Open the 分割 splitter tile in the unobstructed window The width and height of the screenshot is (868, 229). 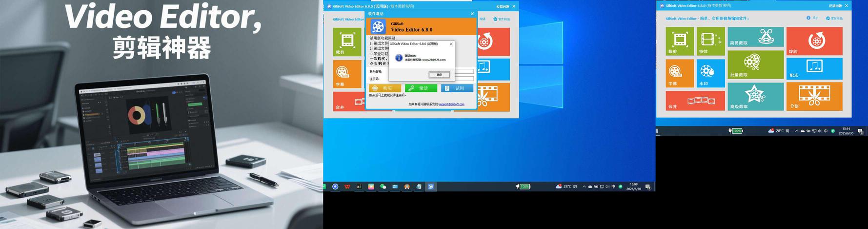pyautogui.click(x=814, y=96)
